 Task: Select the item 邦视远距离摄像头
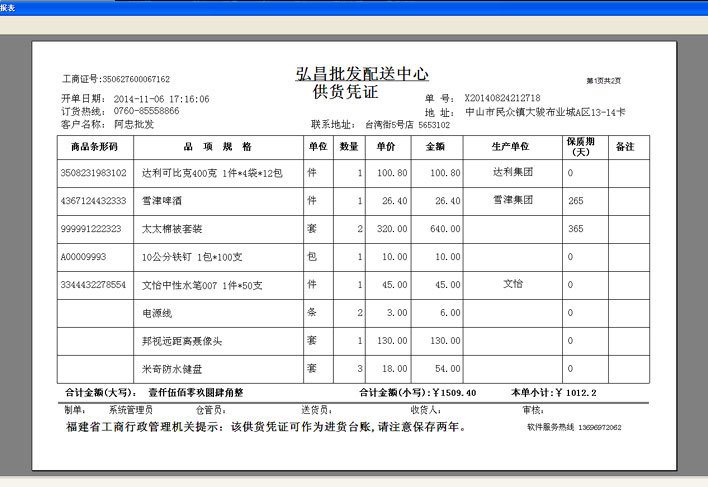182,341
